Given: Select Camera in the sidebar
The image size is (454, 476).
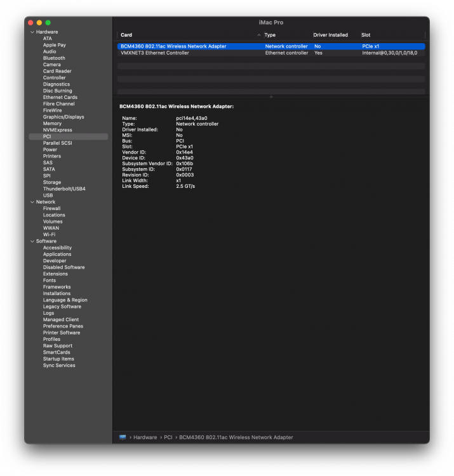Looking at the screenshot, I should pos(51,65).
